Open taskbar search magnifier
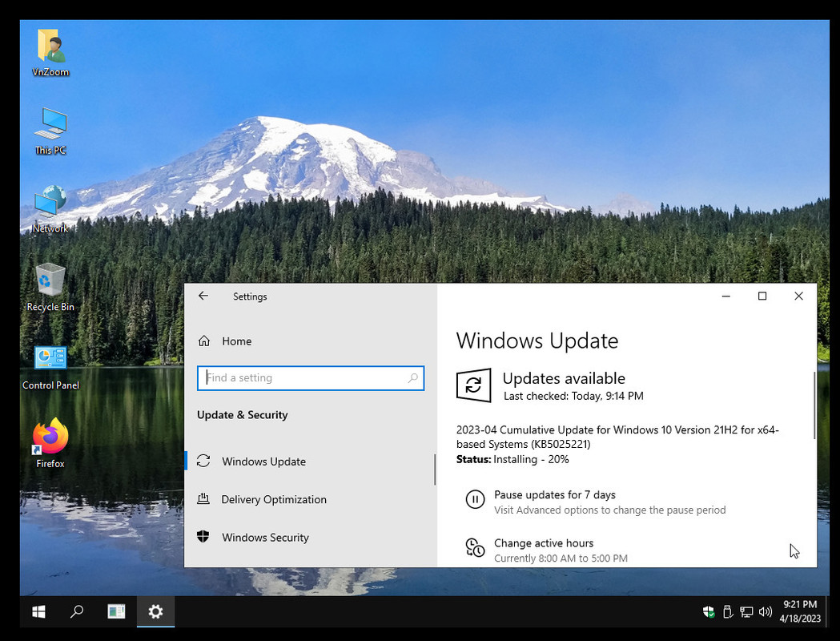The width and height of the screenshot is (840, 641). 77,611
